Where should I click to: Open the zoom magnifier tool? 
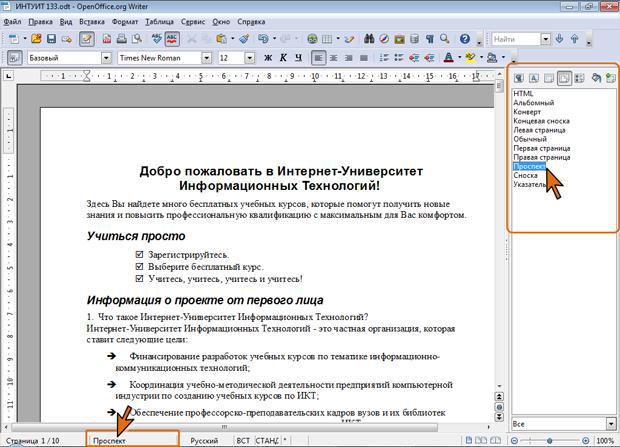(x=444, y=39)
